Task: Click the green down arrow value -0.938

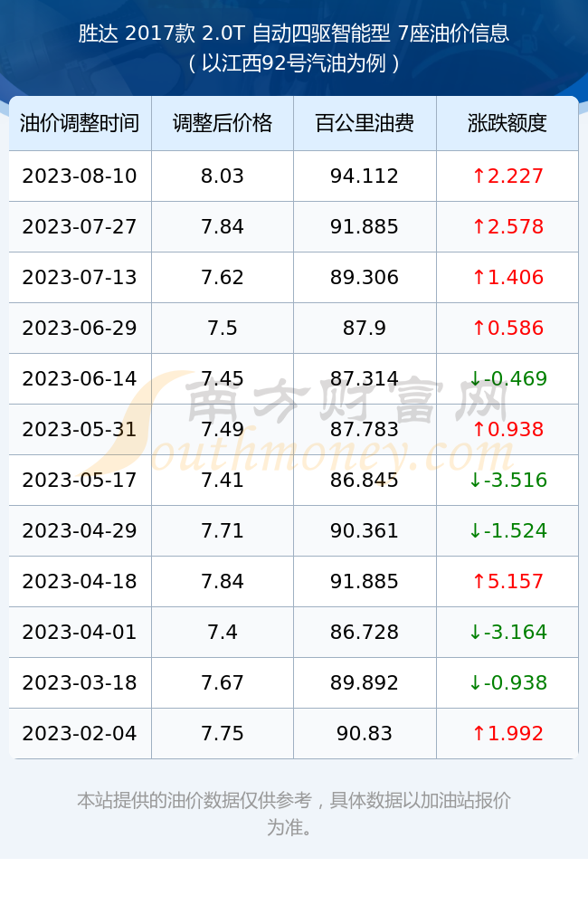Action: pos(507,682)
